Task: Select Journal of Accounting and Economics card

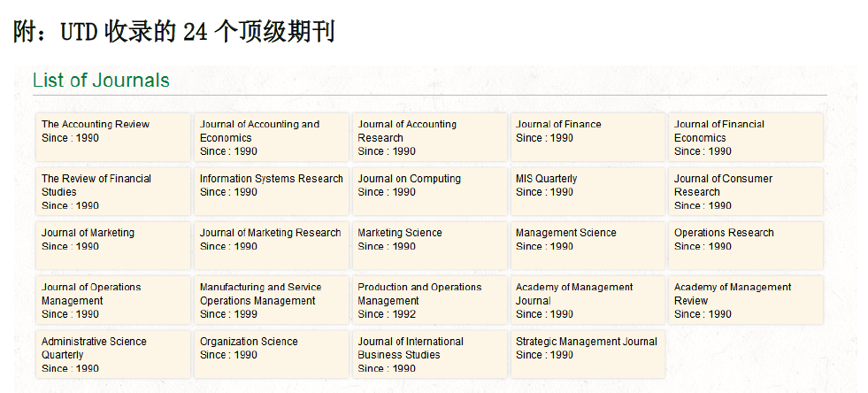Action: coord(272,137)
